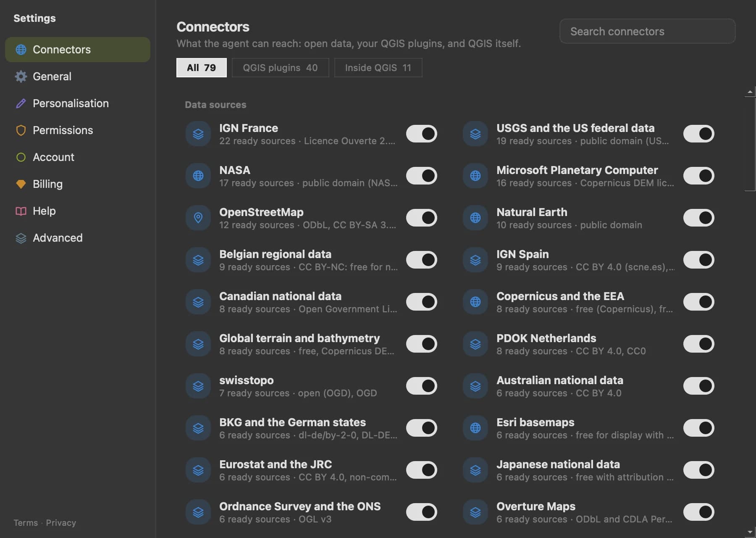Click the Esri basemaps globe icon
This screenshot has height=538, width=756.
(x=475, y=428)
